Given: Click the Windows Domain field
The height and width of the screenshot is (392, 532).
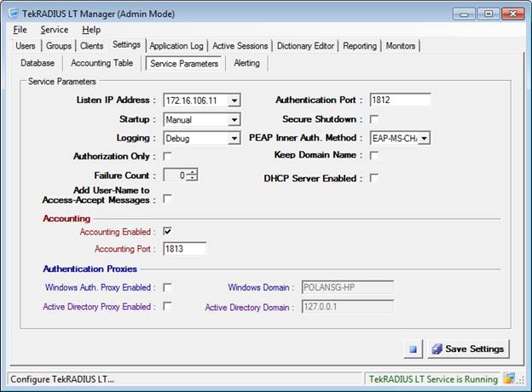Looking at the screenshot, I should (x=348, y=287).
